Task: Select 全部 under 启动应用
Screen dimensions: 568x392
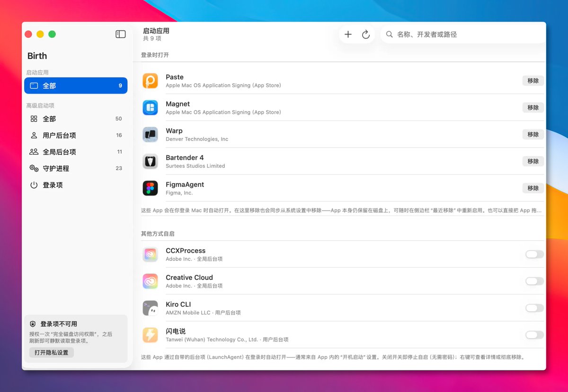Action: point(76,86)
